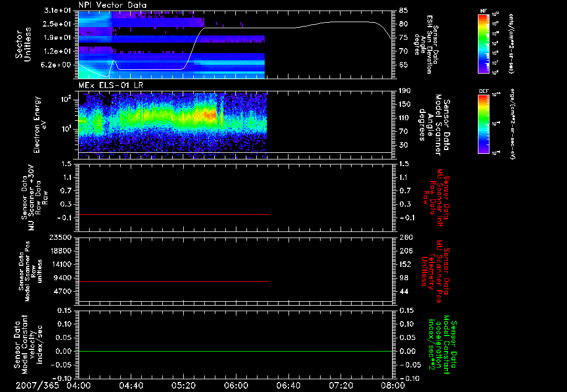Click the 10⁷ label on NF color bar
Image resolution: width=567 pixels, height=392 pixels.
pyautogui.click(x=496, y=63)
